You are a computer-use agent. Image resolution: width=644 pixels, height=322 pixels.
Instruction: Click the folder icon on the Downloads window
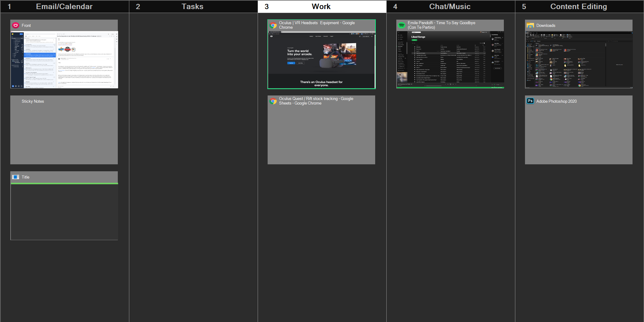coord(530,25)
